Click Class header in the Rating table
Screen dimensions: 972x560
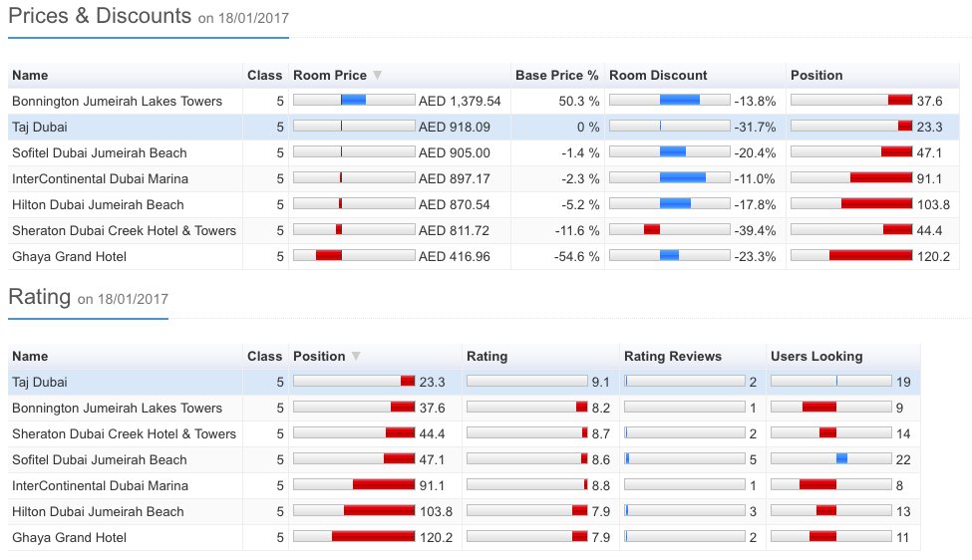pos(265,356)
